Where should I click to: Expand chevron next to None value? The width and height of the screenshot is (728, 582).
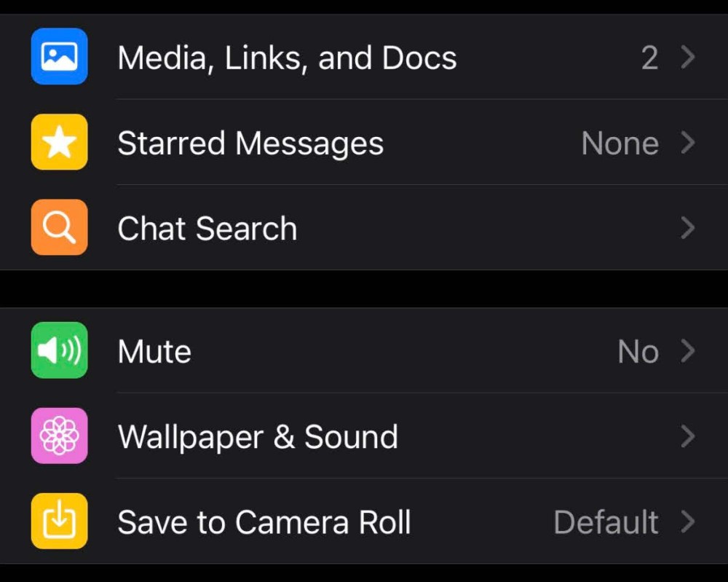pyautogui.click(x=688, y=143)
